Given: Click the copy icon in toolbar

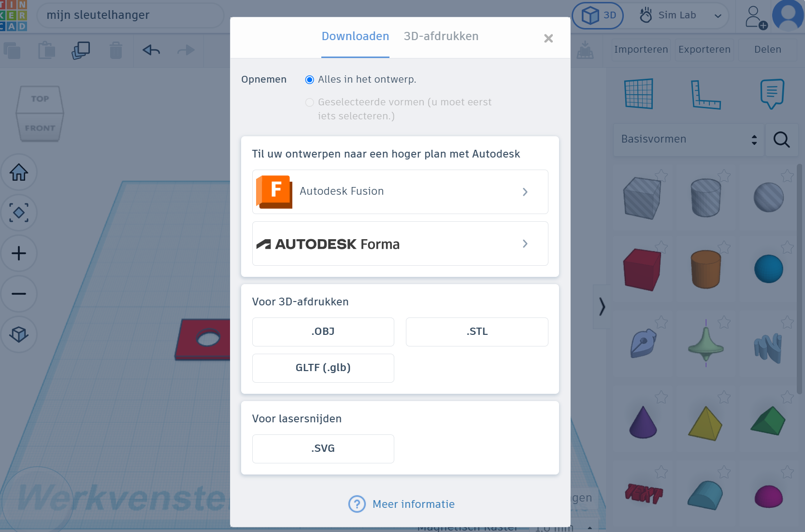Looking at the screenshot, I should [12, 50].
